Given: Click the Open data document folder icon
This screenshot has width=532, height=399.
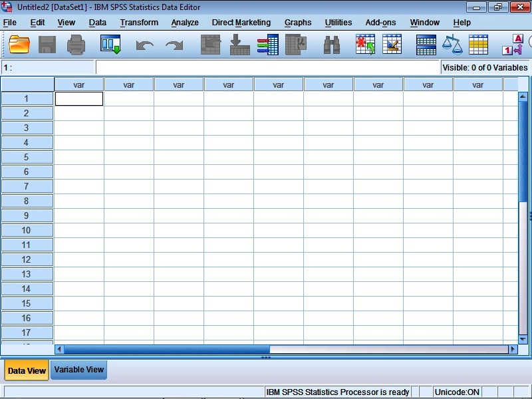Looking at the screenshot, I should pos(19,45).
